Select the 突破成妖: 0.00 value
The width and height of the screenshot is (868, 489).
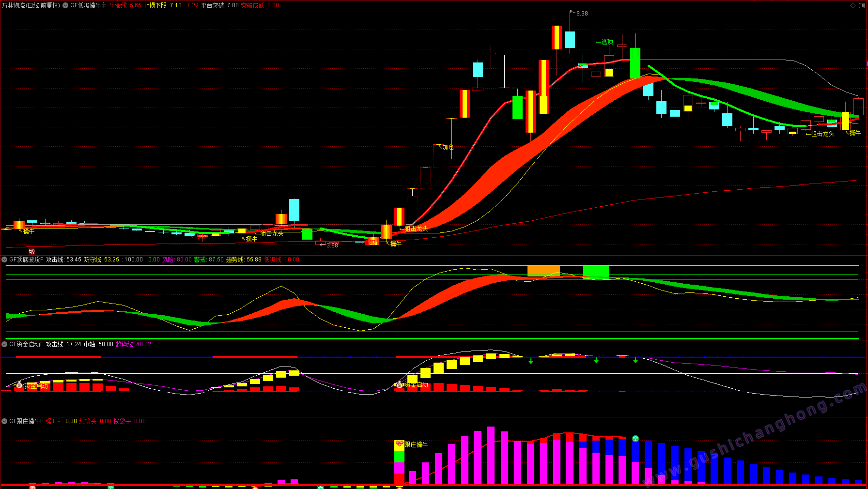point(260,5)
